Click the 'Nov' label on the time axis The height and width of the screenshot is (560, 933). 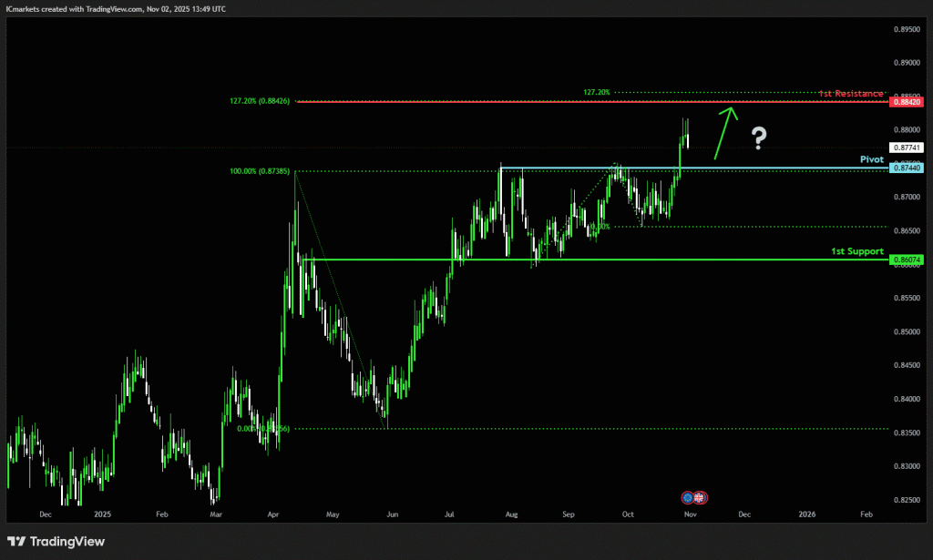point(690,514)
